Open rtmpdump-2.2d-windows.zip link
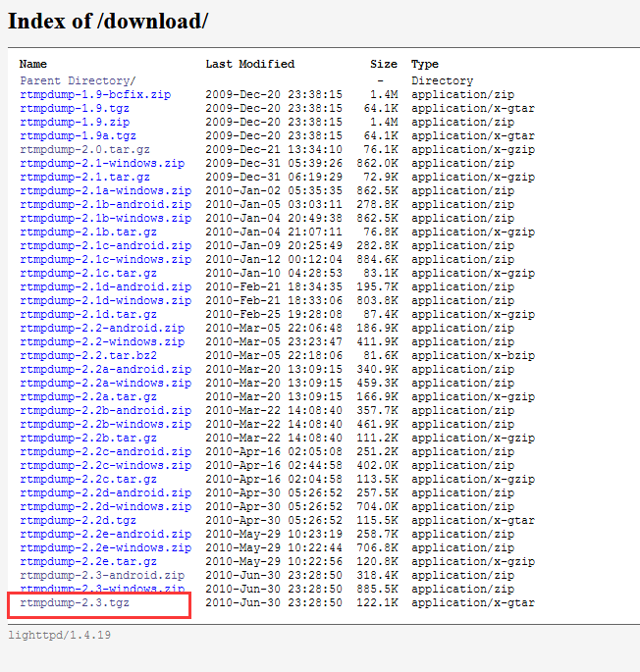Image resolution: width=640 pixels, height=672 pixels. (x=106, y=506)
